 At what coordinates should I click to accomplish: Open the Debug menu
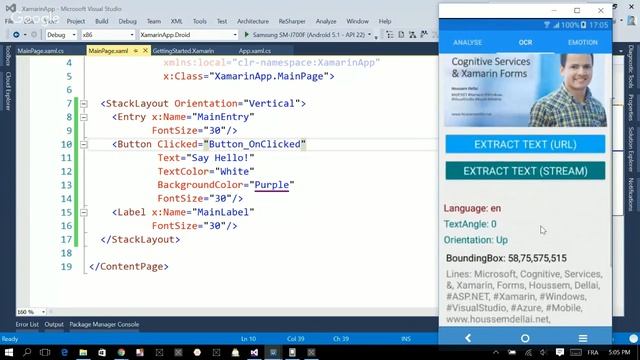(128, 21)
